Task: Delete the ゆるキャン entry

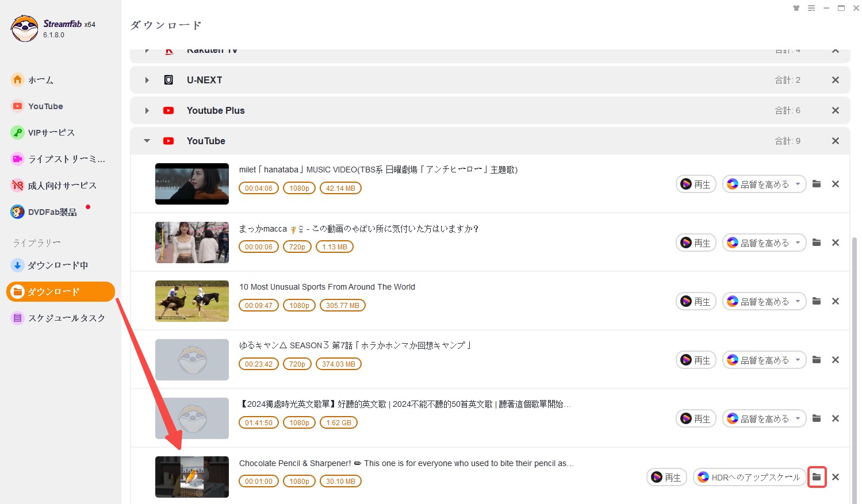Action: [x=836, y=360]
